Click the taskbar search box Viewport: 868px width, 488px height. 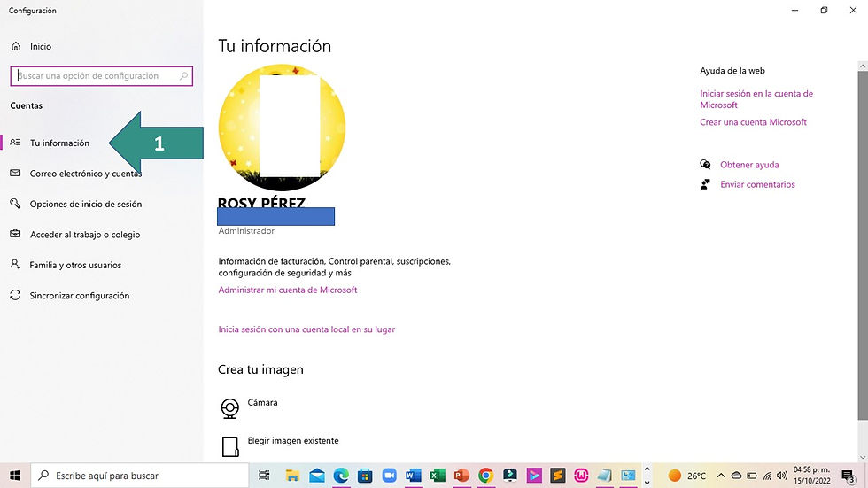[140, 476]
